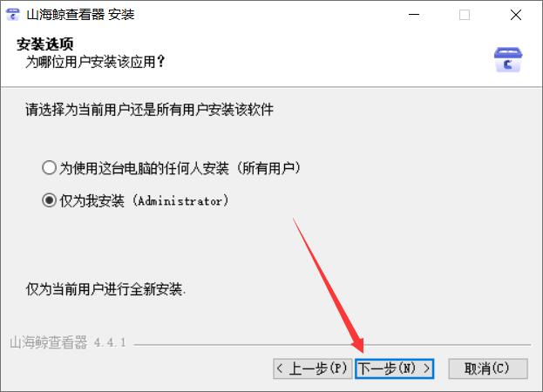Click the 安装选项 heading
Image resolution: width=543 pixels, height=392 pixels.
coord(45,44)
